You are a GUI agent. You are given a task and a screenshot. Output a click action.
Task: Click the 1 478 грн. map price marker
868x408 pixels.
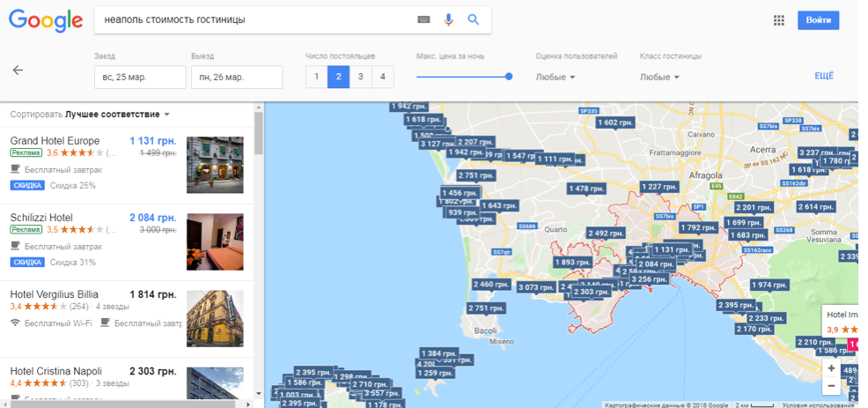pyautogui.click(x=586, y=189)
